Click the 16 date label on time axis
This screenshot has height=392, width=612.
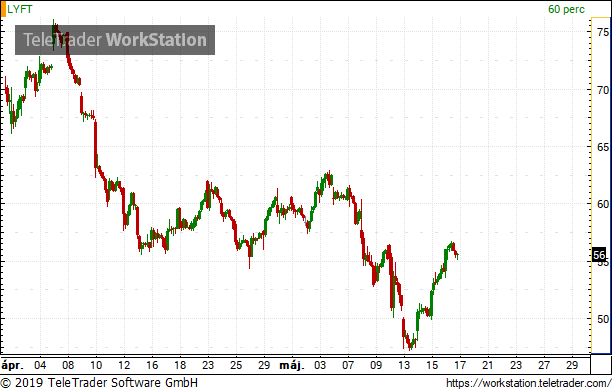coord(152,365)
